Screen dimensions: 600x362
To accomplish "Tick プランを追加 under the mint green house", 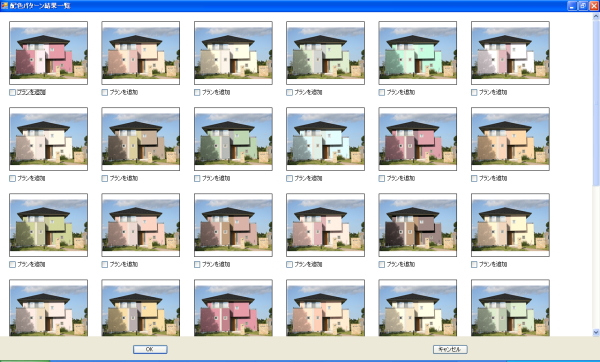I will (x=382, y=93).
